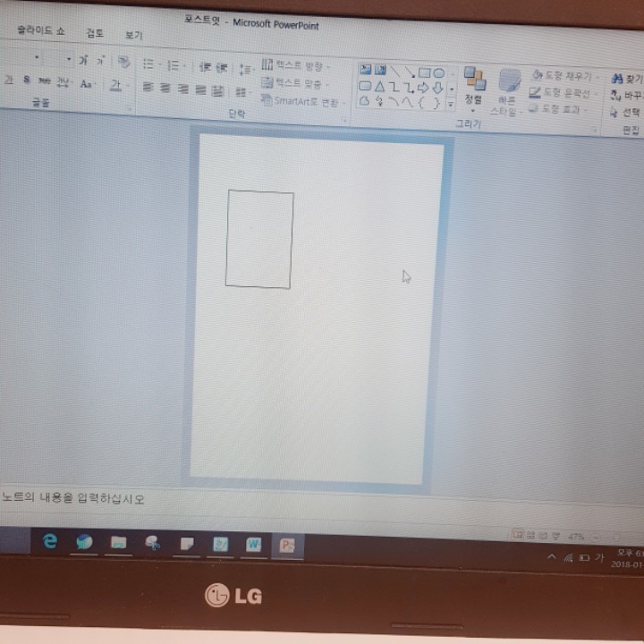Increase the font size with the large 가 icon

pos(83,61)
